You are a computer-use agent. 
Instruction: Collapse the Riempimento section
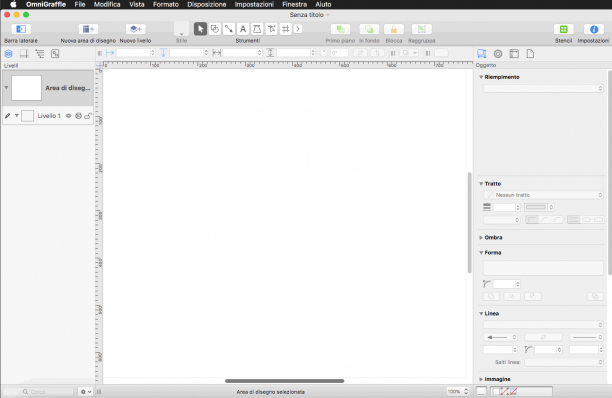481,77
